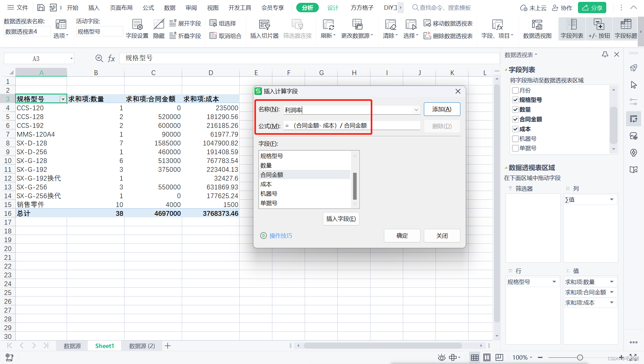Open 数据透视图 pivot chart tool
Screen dimensions: 644x364
pos(537,29)
